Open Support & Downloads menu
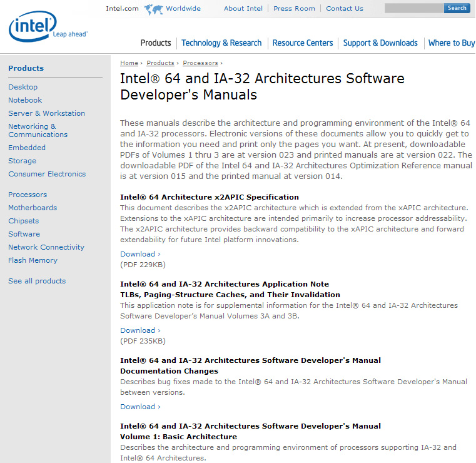The image size is (476, 463). coord(380,43)
